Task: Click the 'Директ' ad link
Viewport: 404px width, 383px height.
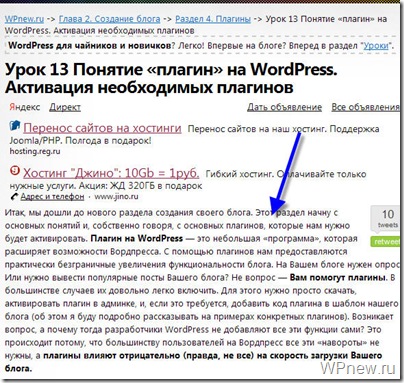Action: (x=65, y=107)
